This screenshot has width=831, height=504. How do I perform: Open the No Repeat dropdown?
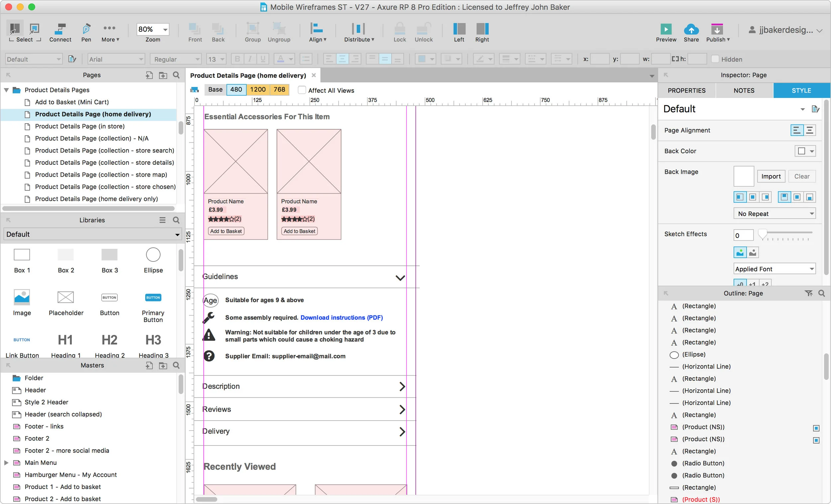click(775, 213)
